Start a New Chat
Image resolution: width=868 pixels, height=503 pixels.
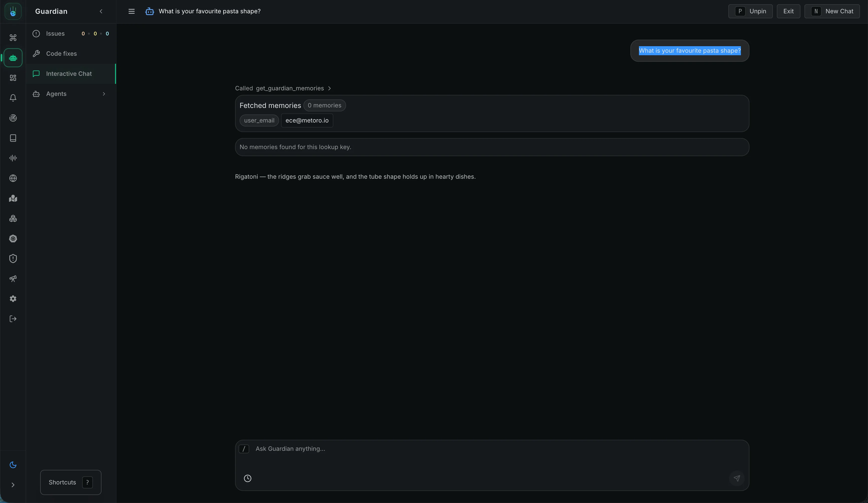pyautogui.click(x=832, y=11)
